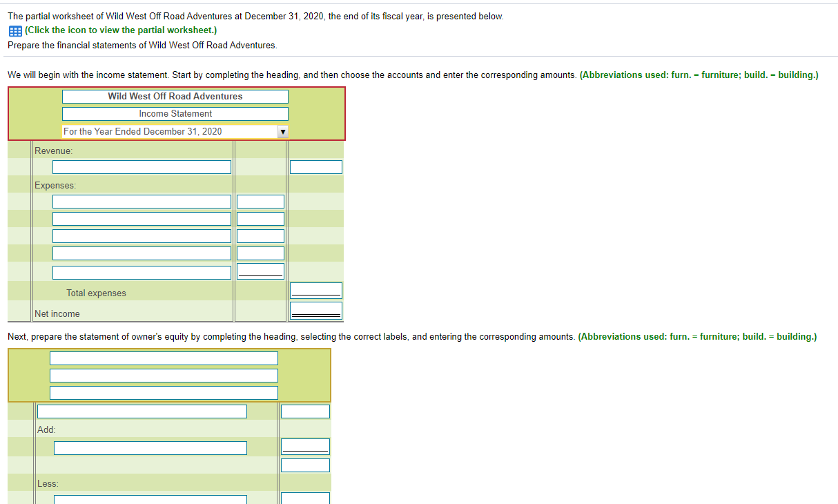The height and width of the screenshot is (504, 838).
Task: Click the 'Less:' label
Action: [48, 484]
